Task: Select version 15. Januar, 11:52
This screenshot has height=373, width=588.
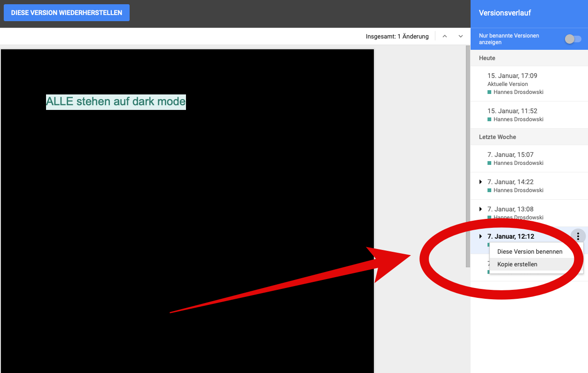Action: 529,115
